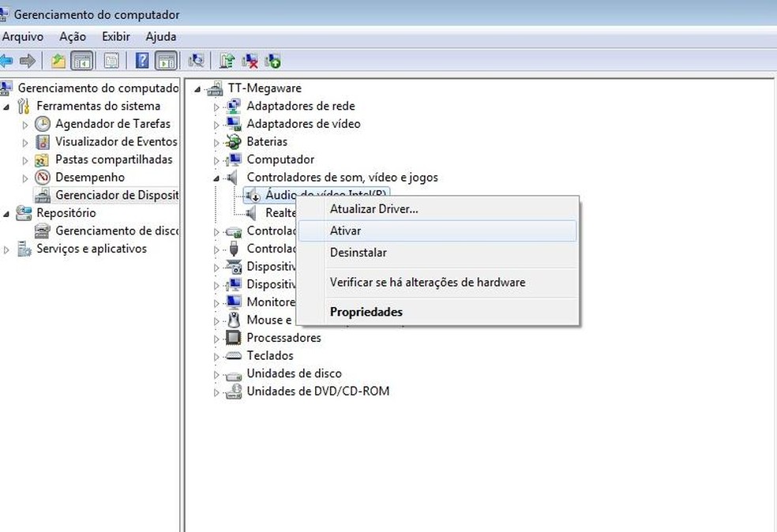Open Propriedades from the context menu
The width and height of the screenshot is (777, 532).
[366, 312]
